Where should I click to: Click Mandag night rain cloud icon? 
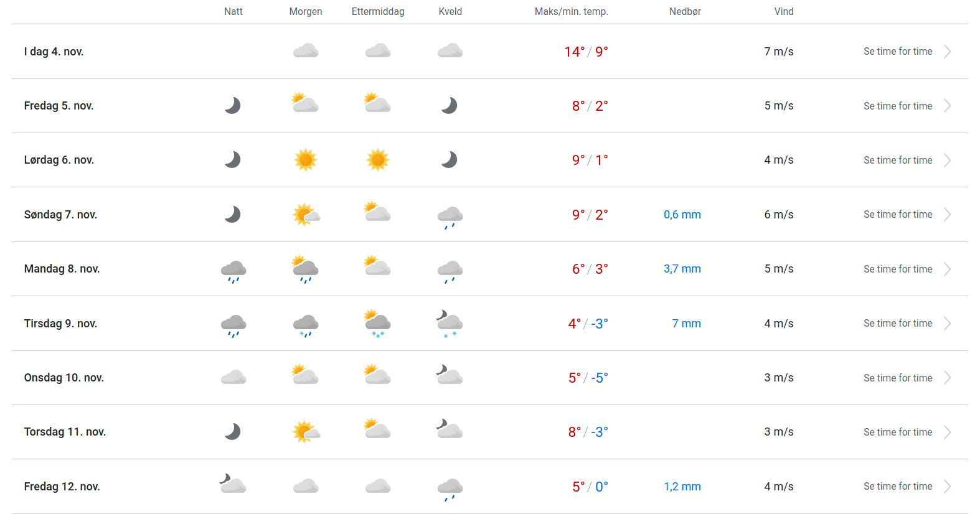[x=233, y=271]
